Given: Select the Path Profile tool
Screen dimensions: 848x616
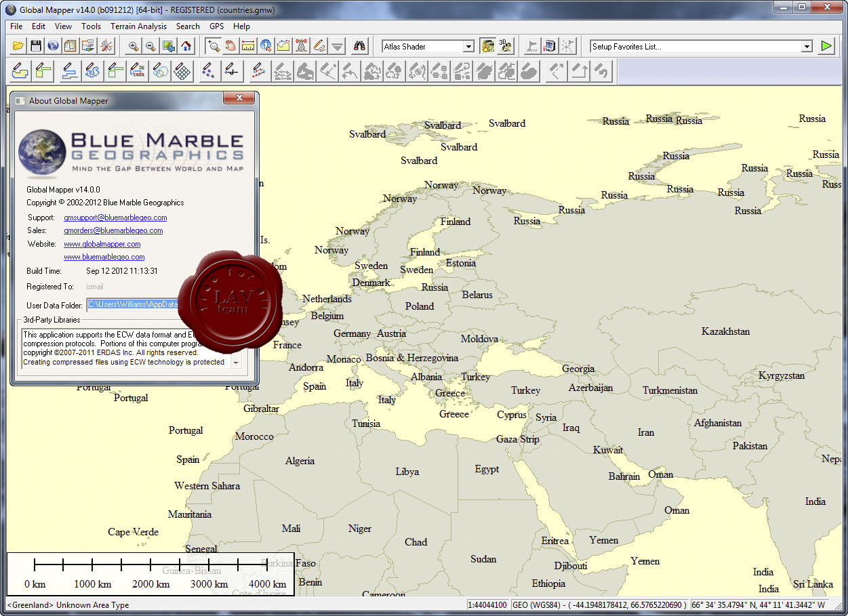Looking at the screenshot, I should click(284, 47).
